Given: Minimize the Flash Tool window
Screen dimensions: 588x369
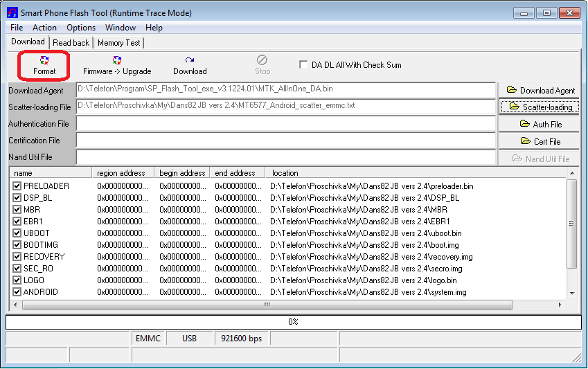Looking at the screenshot, I should [x=524, y=13].
